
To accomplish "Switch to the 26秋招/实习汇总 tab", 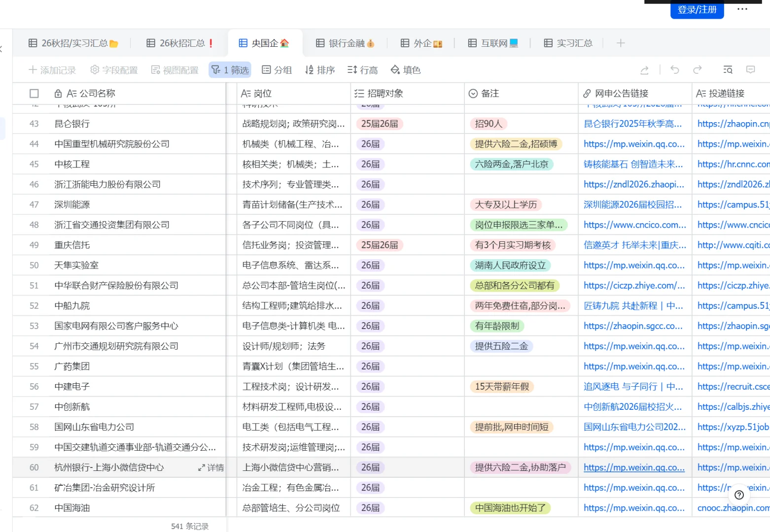I will (x=73, y=43).
